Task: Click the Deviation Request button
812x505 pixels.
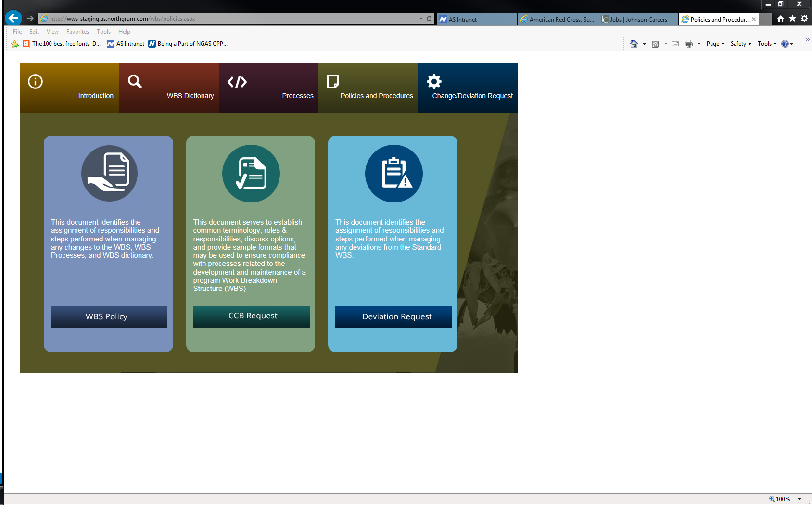Action: click(393, 317)
